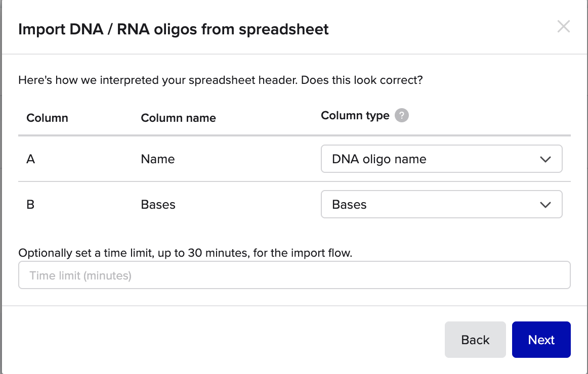Click the "Optionally set a time limit" label

pyautogui.click(x=185, y=253)
